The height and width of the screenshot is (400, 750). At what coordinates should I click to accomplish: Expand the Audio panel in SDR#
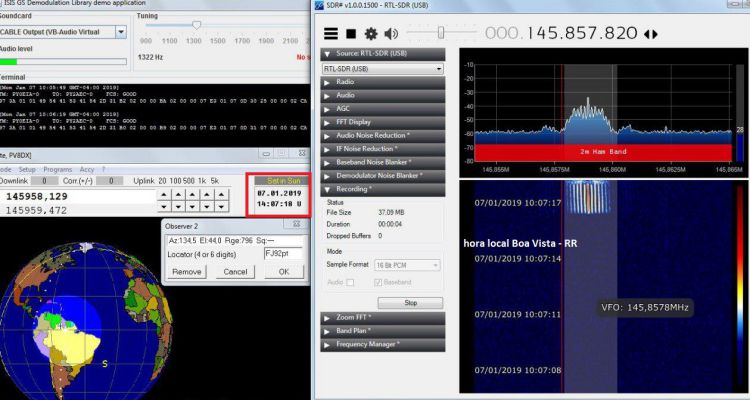[383, 96]
